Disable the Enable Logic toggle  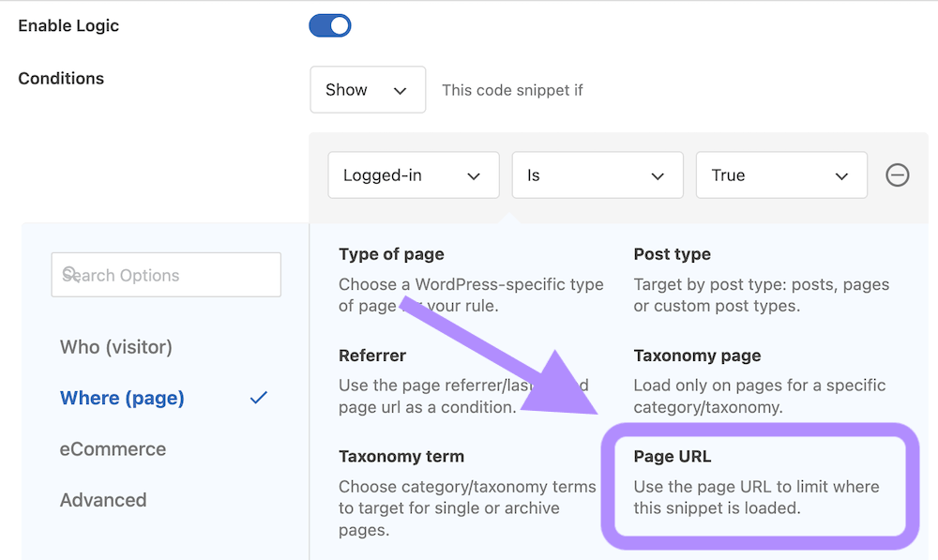click(330, 25)
